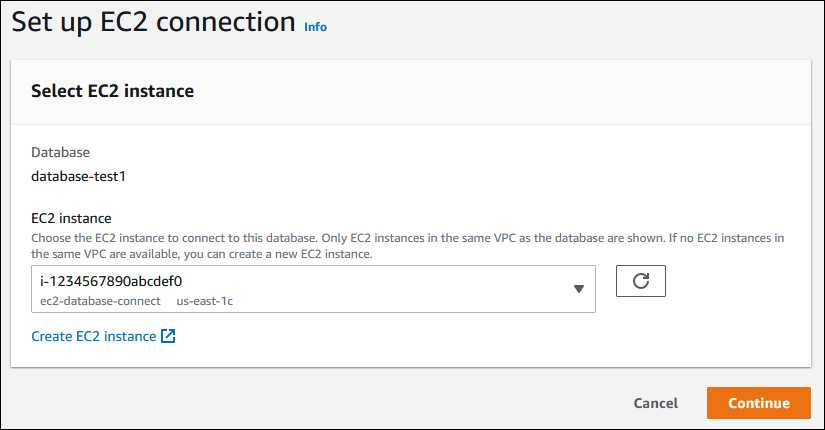Screen dimensions: 825x430
Task: Open the Info link next to the title
Action: 315,27
